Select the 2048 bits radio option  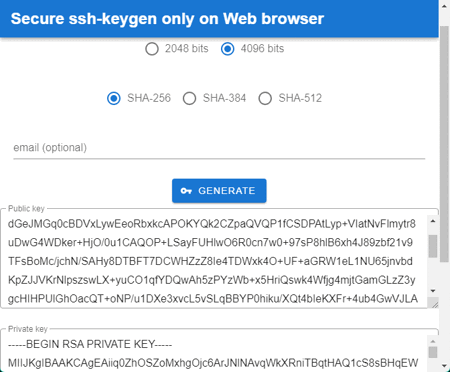tap(152, 49)
